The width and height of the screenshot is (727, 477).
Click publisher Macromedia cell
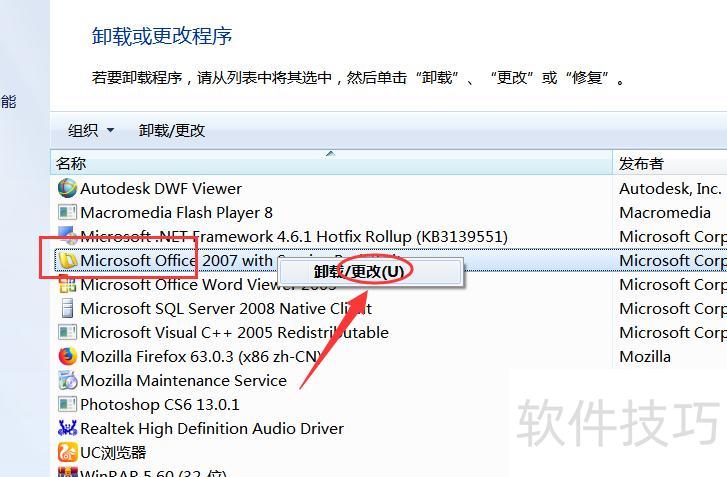pyautogui.click(x=665, y=213)
